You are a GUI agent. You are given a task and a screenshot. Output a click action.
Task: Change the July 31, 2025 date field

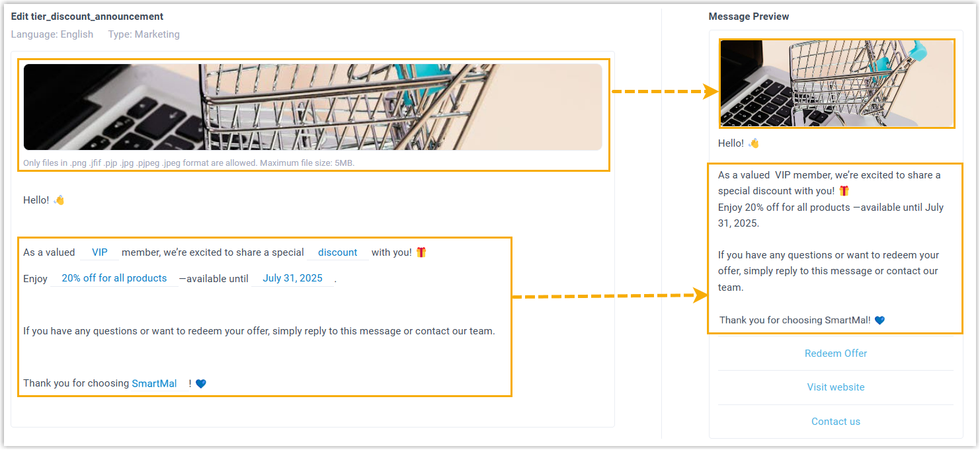click(292, 278)
